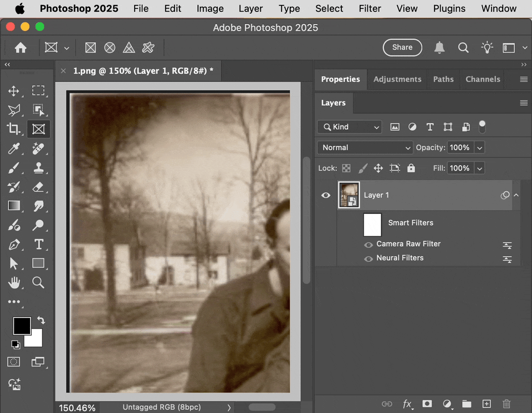The width and height of the screenshot is (532, 413).
Task: Open the notifications bell
Action: [439, 48]
